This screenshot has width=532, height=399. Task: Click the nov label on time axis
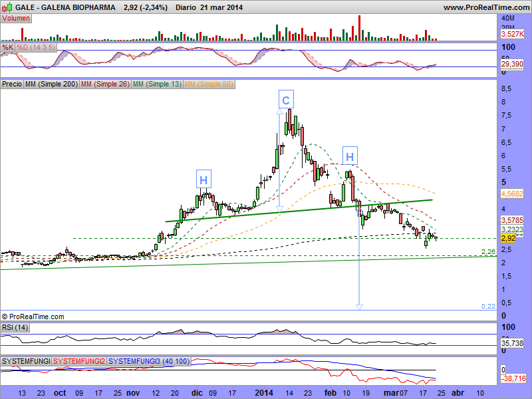133,393
